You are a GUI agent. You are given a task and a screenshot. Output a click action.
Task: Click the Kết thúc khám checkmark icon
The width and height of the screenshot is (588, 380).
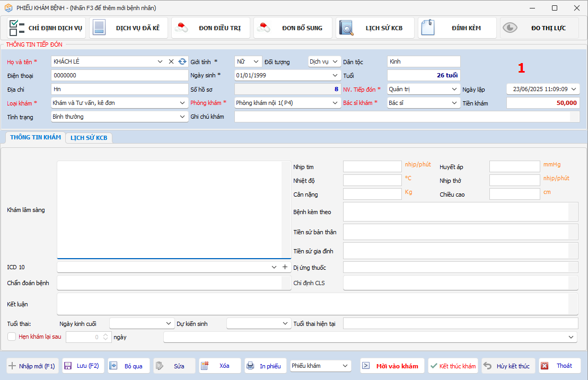tap(434, 366)
